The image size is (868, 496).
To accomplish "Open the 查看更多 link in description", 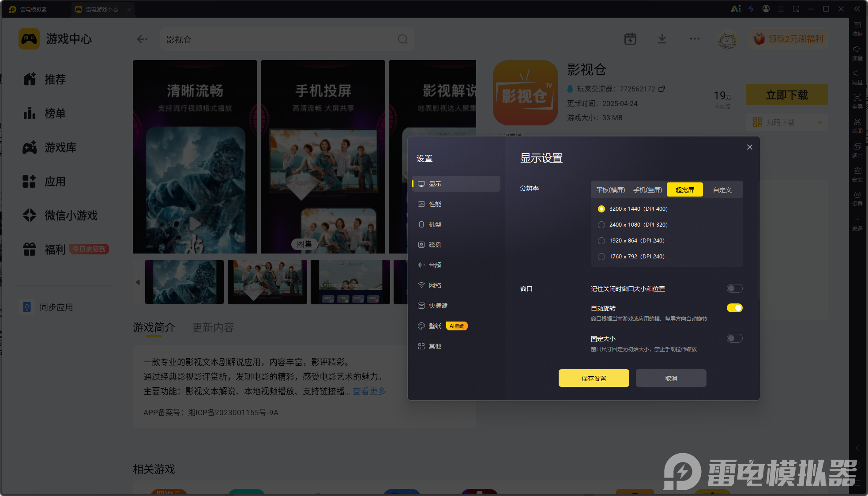I will 369,391.
